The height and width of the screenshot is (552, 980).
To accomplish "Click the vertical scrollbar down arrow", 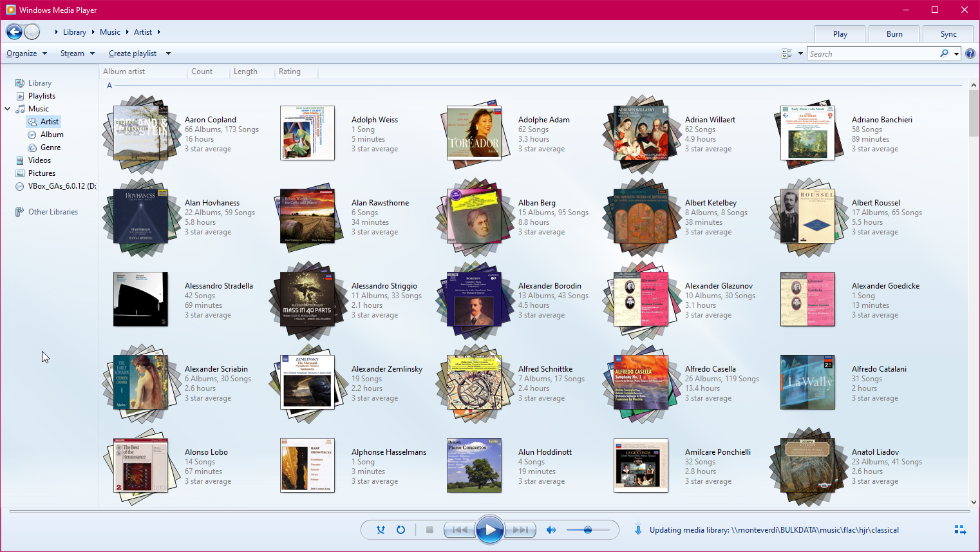I will click(974, 502).
